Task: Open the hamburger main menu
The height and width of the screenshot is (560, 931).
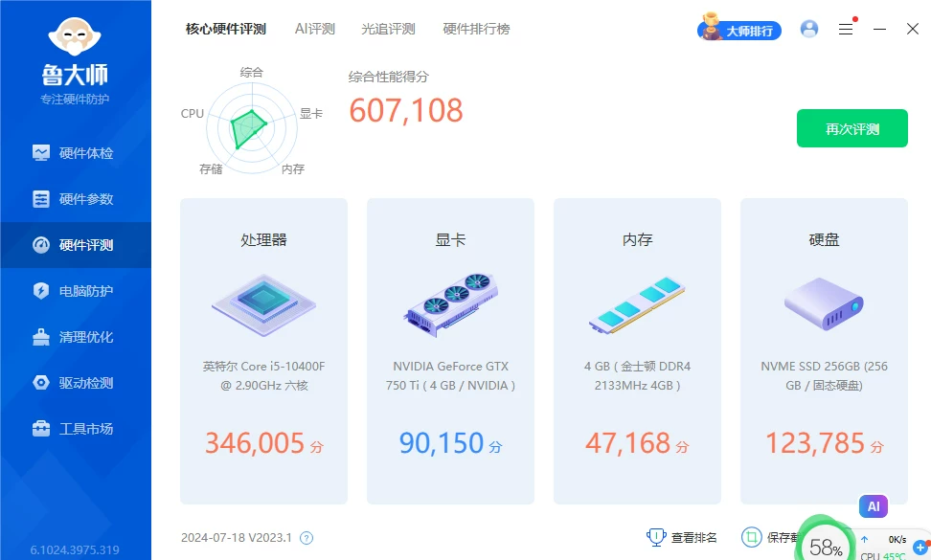Action: [x=846, y=30]
